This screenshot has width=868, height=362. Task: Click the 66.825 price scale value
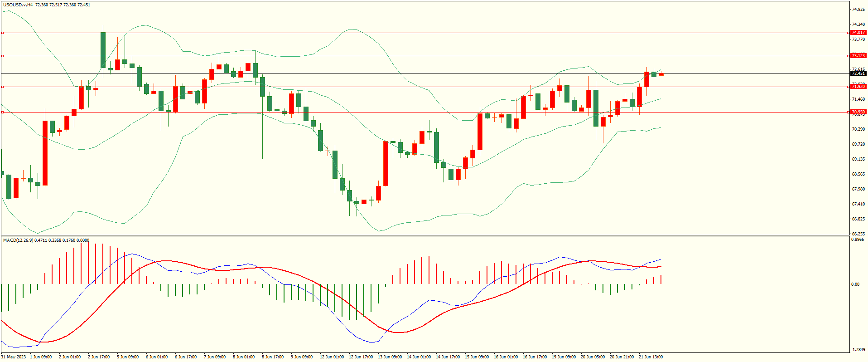pos(858,219)
